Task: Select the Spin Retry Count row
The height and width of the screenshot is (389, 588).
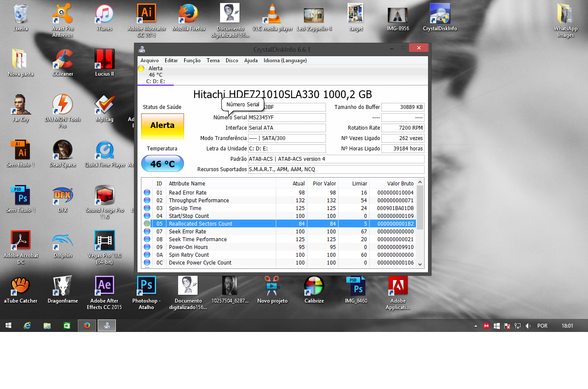Action: [x=279, y=255]
